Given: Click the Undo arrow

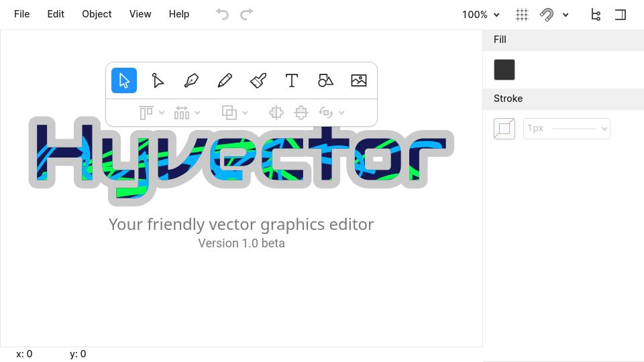Looking at the screenshot, I should [222, 14].
